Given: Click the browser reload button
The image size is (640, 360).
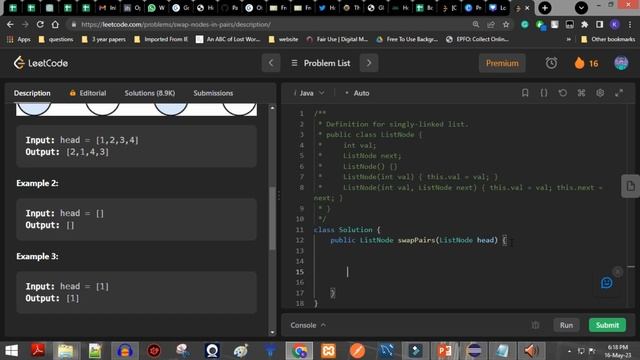Looking at the screenshot, I should point(40,24).
